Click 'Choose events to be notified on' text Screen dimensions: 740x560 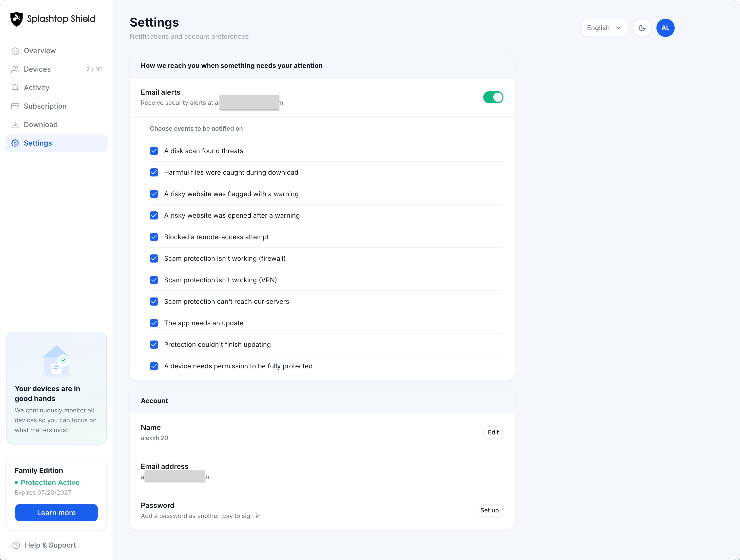pyautogui.click(x=196, y=128)
